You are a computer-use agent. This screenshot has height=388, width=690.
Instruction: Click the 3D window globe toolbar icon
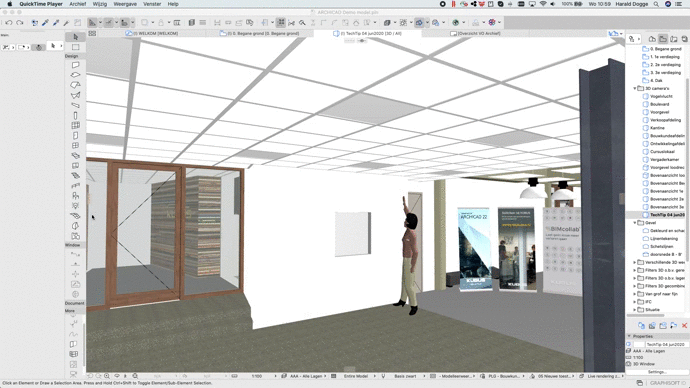(455, 22)
